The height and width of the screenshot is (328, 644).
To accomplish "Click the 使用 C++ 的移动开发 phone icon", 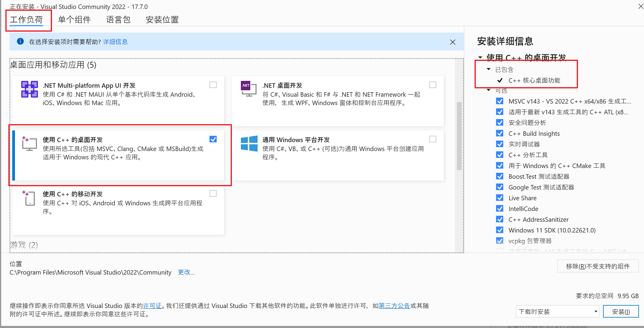I will coord(29,198).
